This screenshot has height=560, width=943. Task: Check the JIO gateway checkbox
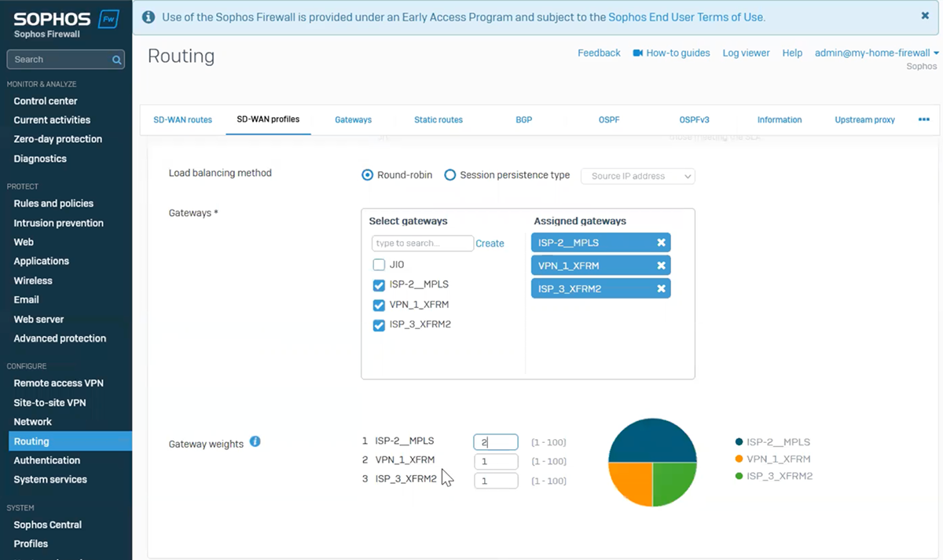click(379, 265)
